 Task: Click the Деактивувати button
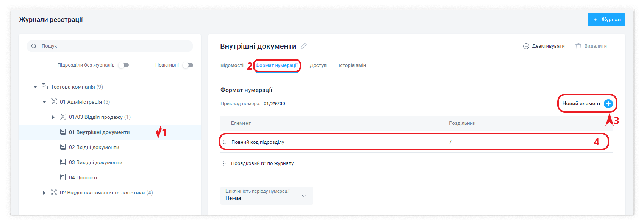coord(544,46)
